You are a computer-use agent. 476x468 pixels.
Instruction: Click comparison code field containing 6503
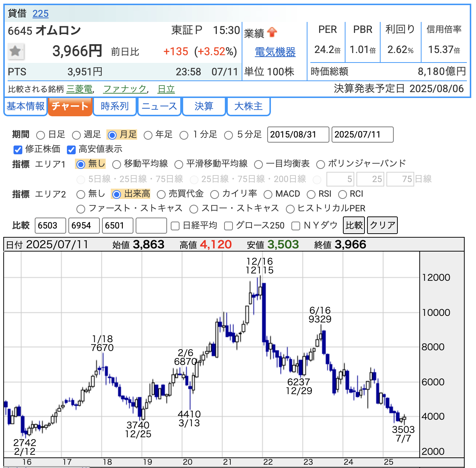pyautogui.click(x=50, y=226)
